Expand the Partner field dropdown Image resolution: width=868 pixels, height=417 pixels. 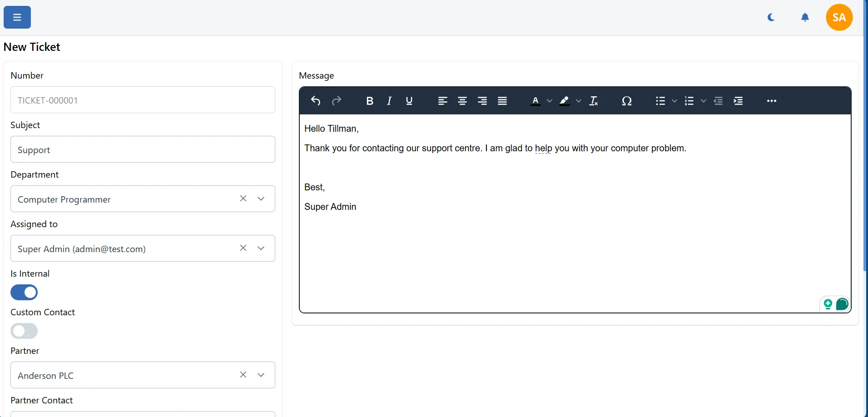click(x=261, y=375)
